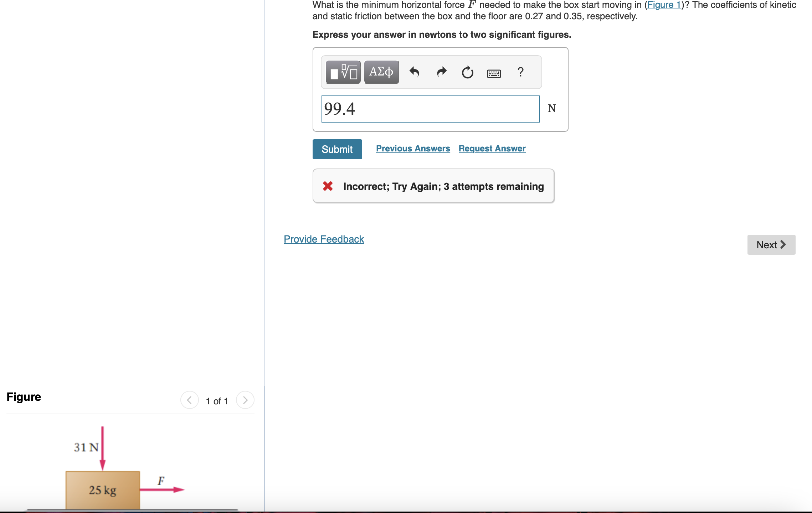
Task: Click the redo arrow in equation toolbar
Action: point(441,72)
